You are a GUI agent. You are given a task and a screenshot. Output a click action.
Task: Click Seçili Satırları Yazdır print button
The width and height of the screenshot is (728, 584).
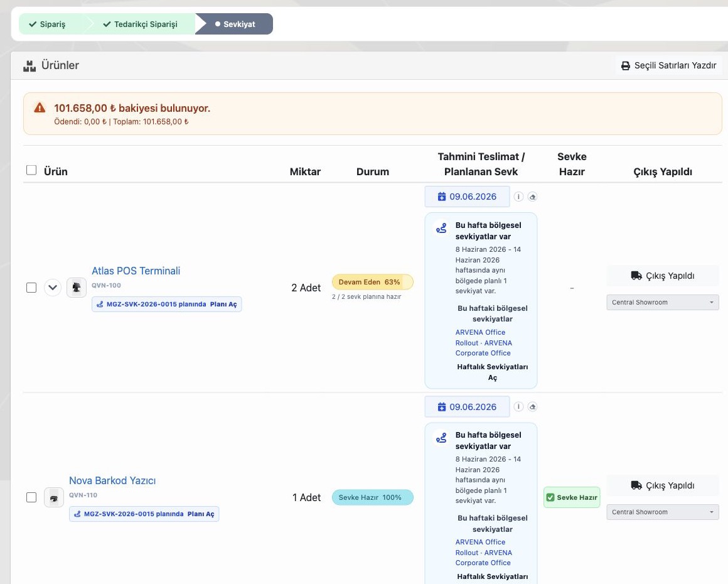click(669, 65)
